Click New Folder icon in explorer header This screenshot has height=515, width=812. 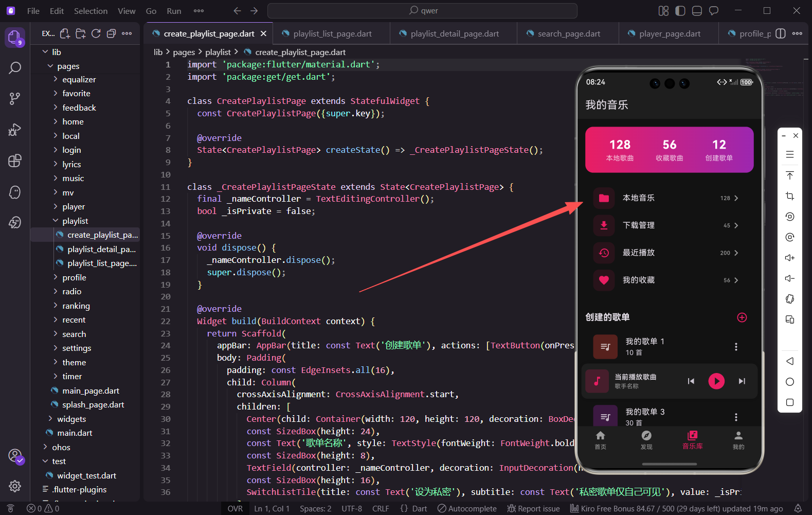80,33
